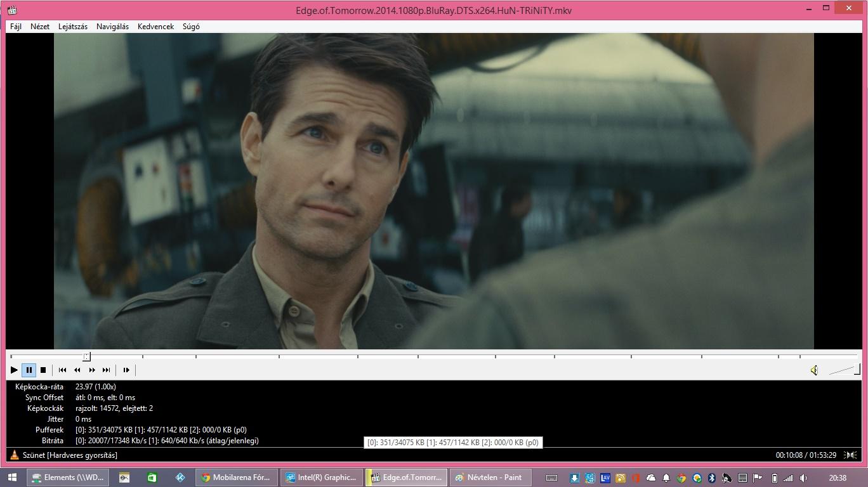Click the cone icon in the status bar
The width and height of the screenshot is (868, 487).
(x=15, y=455)
